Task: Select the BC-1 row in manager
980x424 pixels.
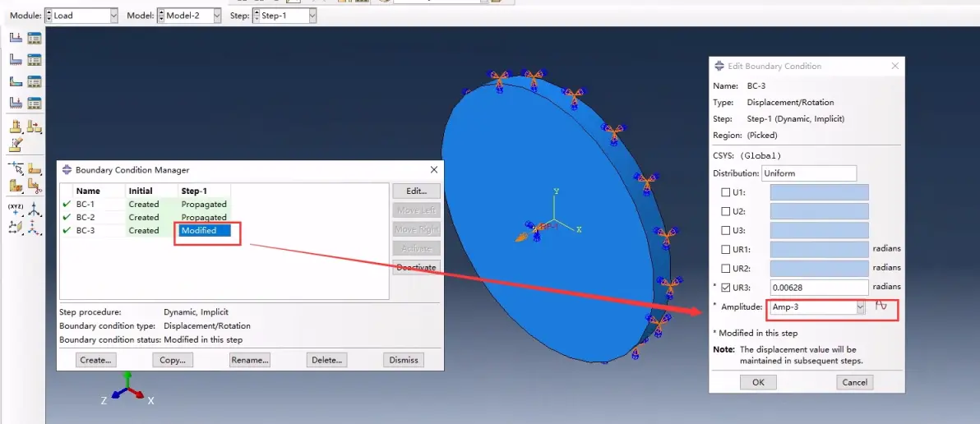Action: point(86,205)
